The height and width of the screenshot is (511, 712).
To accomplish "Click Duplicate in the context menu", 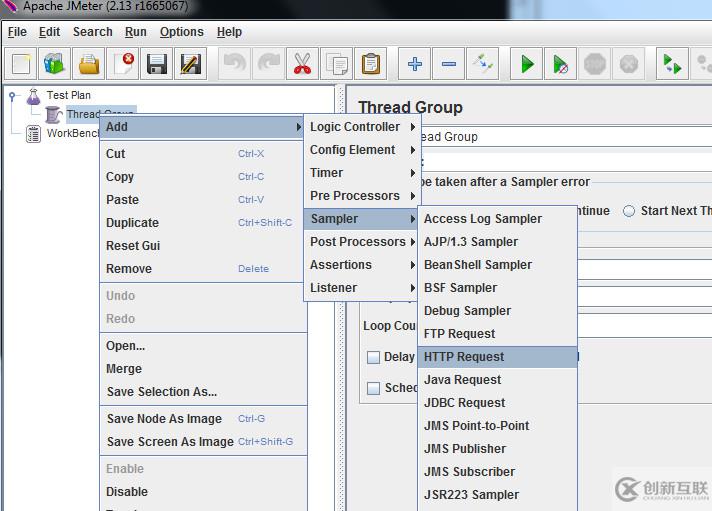I will [203, 223].
